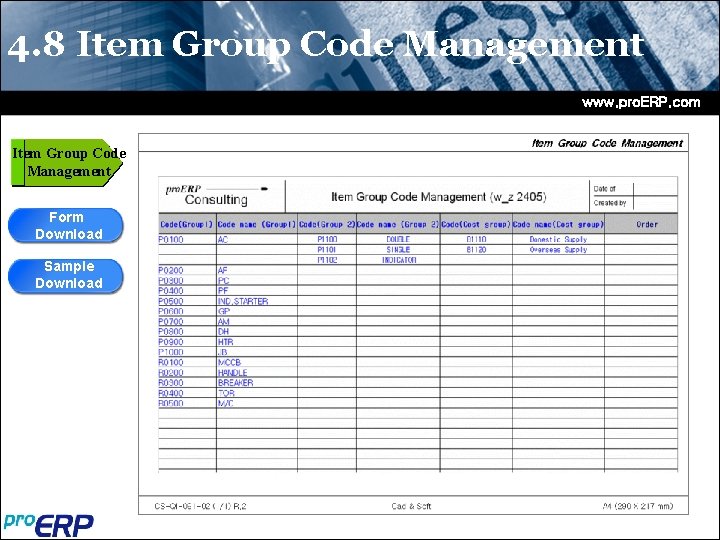Click the Code name (Group 2) column header
Screen dimensions: 720x540
[398, 225]
